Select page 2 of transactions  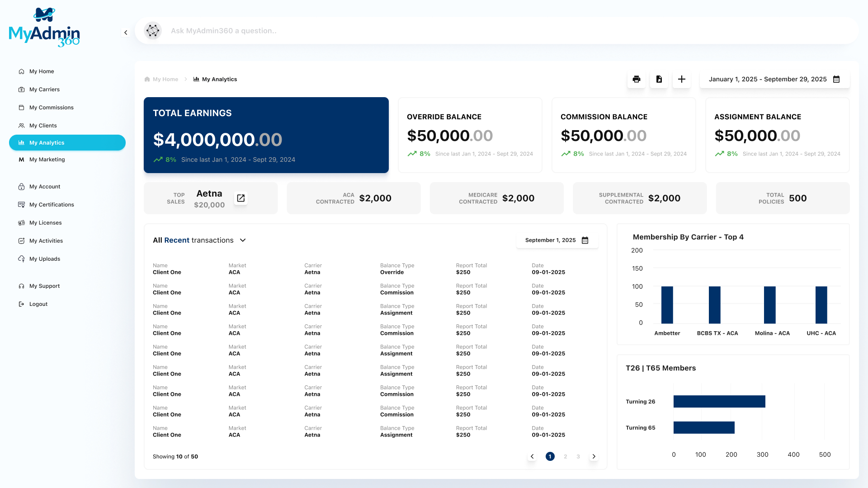pos(565,456)
